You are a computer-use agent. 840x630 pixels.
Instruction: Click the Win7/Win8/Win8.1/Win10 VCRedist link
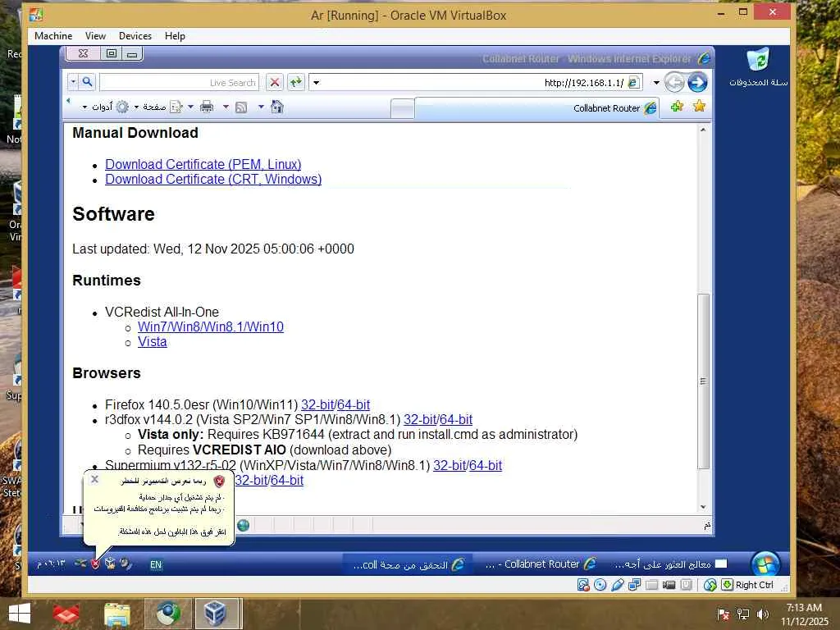coord(211,326)
